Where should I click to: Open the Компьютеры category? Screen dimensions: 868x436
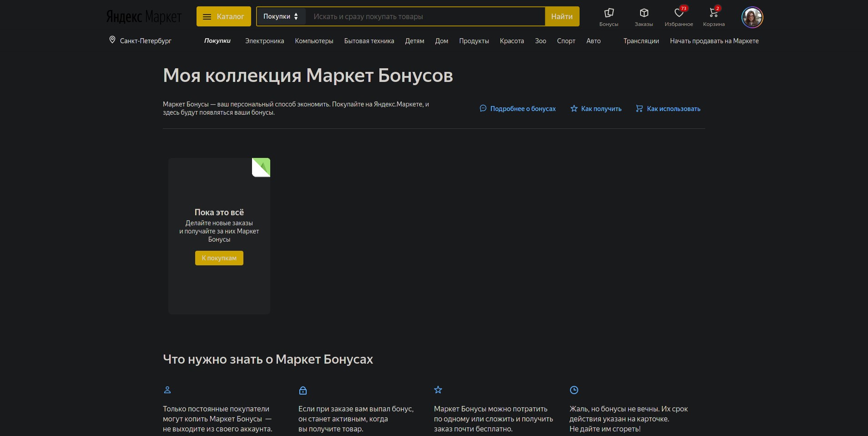[314, 41]
